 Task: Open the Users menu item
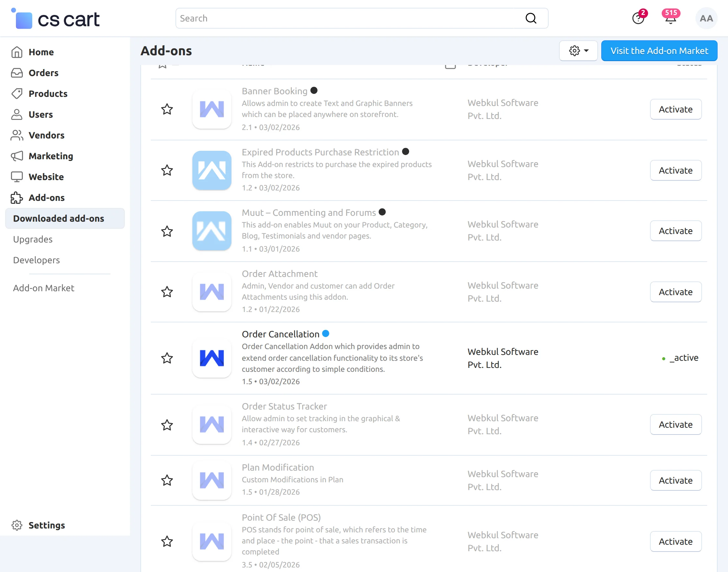point(41,114)
